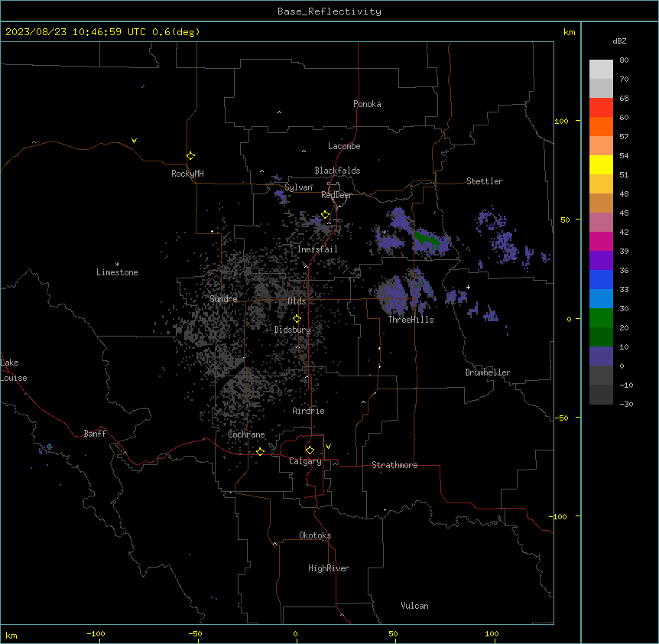Click the Didsbury label
The height and width of the screenshot is (644, 659).
click(x=293, y=330)
